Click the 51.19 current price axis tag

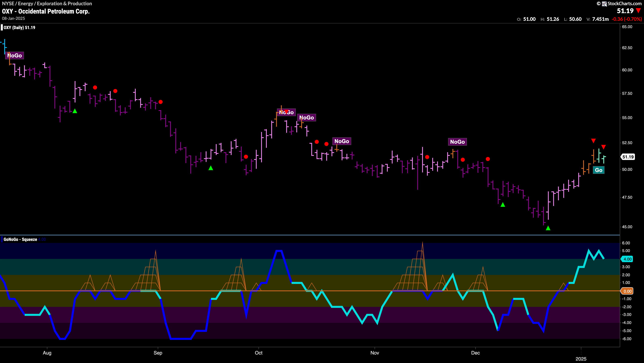(628, 157)
